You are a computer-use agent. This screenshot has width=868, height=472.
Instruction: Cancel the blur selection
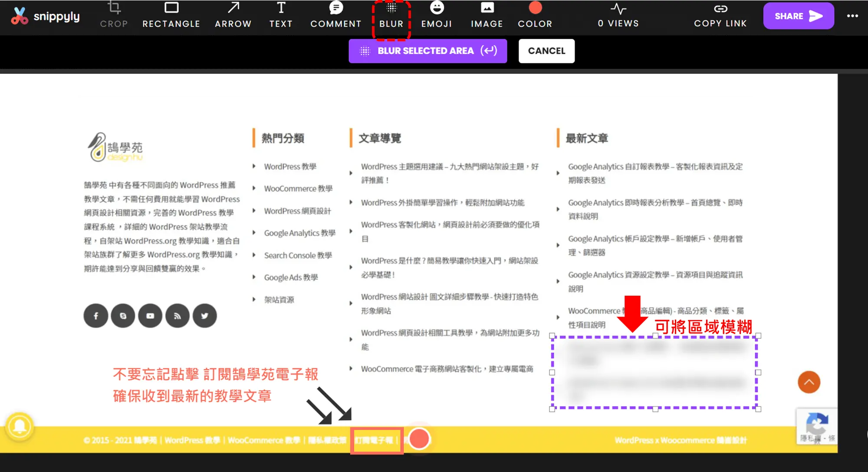[546, 51]
